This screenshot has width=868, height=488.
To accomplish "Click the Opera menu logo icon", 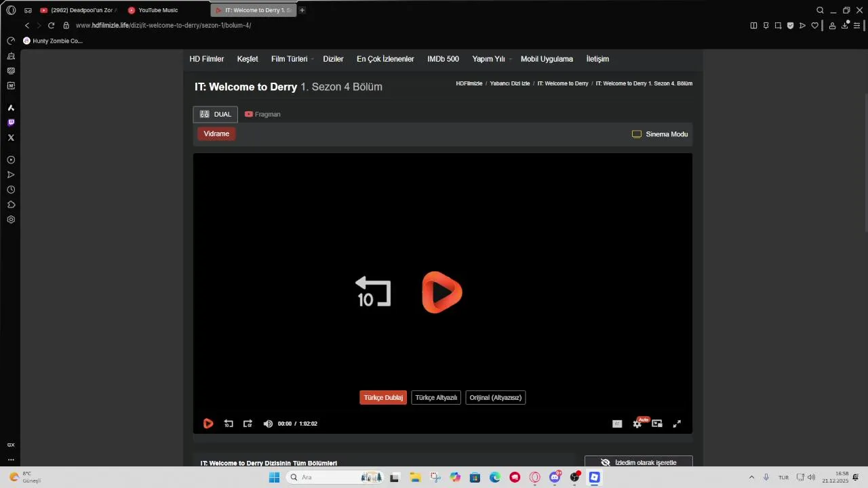I will click(x=11, y=10).
